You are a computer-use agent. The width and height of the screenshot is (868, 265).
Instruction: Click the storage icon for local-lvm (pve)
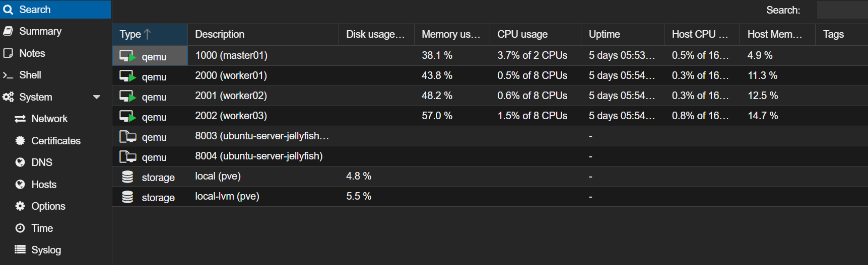(127, 197)
